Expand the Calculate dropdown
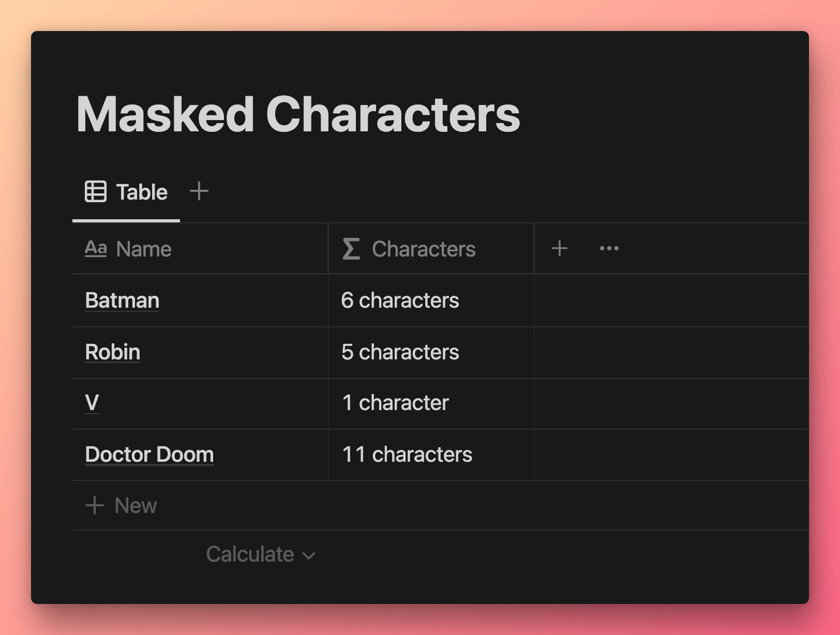The height and width of the screenshot is (635, 840). pyautogui.click(x=261, y=554)
